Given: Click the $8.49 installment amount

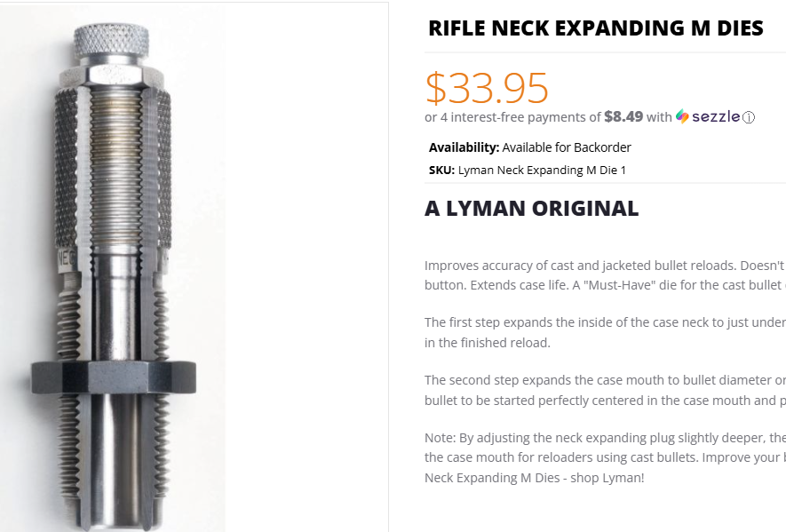Looking at the screenshot, I should click(x=623, y=117).
